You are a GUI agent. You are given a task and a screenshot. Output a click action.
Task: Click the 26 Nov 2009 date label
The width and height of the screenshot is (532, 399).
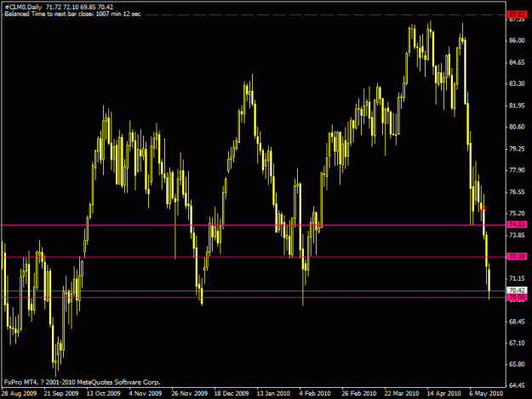pyautogui.click(x=189, y=393)
